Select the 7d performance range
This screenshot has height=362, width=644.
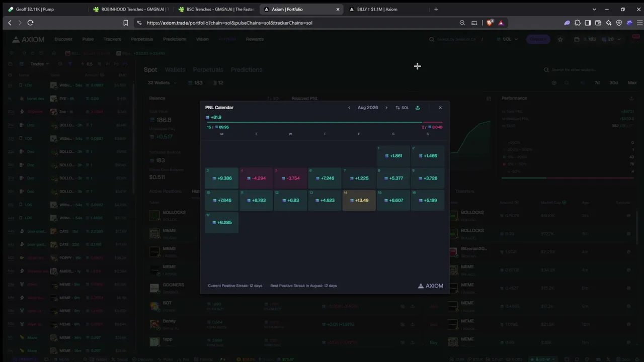point(597,82)
